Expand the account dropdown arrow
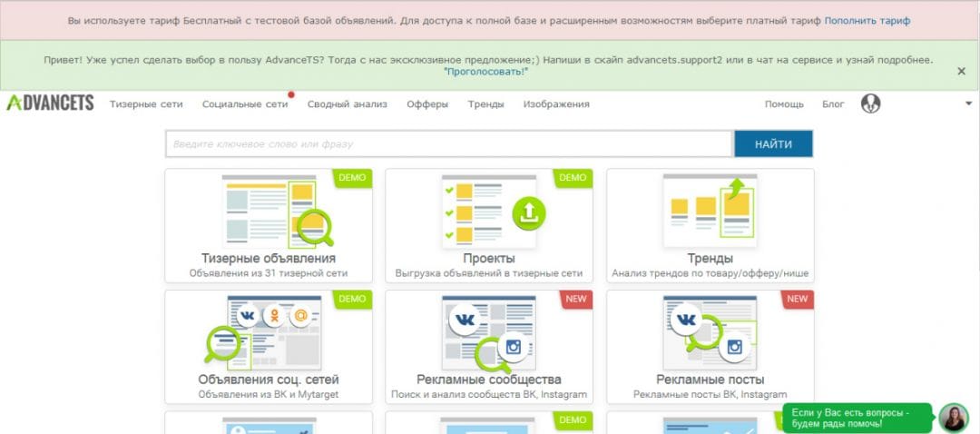 [x=969, y=104]
